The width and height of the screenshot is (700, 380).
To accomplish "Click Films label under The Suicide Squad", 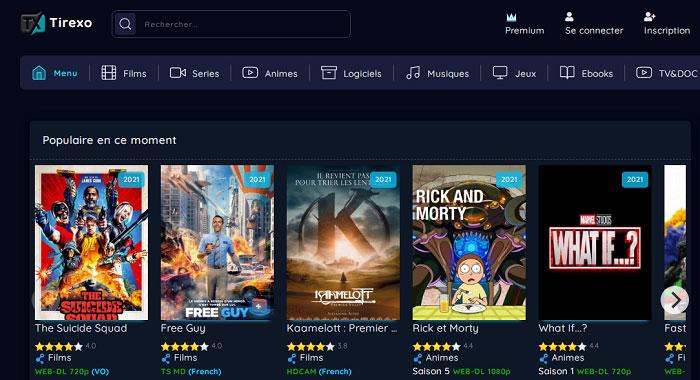I will pyautogui.click(x=59, y=358).
